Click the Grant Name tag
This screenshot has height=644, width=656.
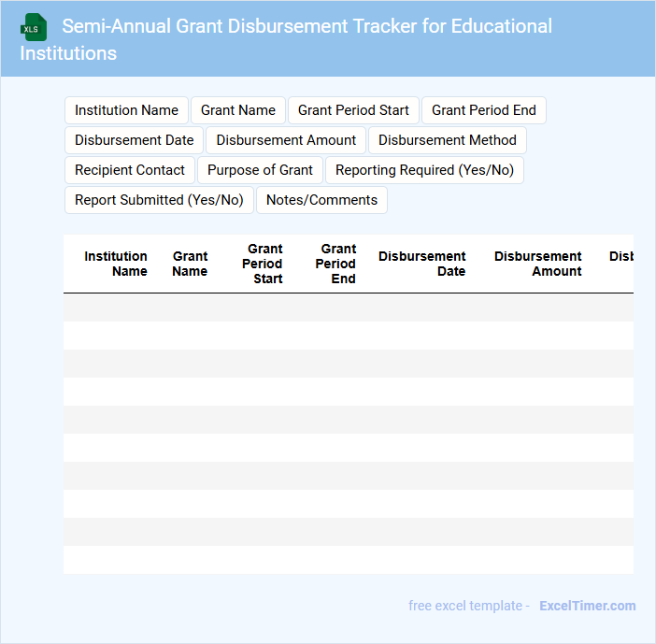click(x=238, y=110)
